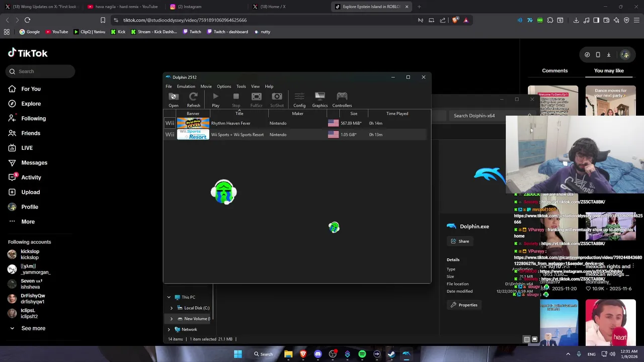
Task: Open TikTok Messages in the sidebar
Action: (34, 163)
